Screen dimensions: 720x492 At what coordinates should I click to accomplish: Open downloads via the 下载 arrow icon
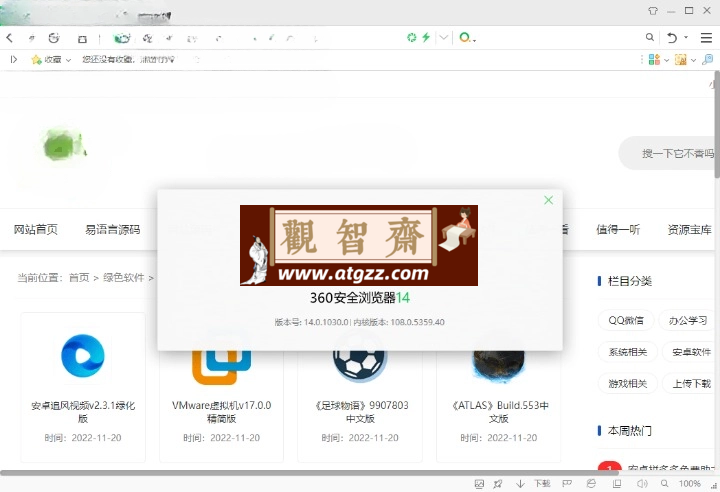click(x=520, y=484)
